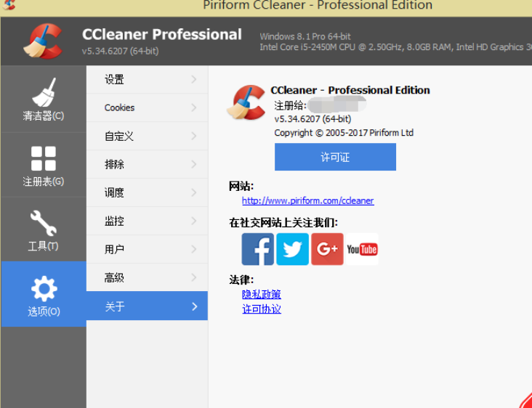Viewport: 532px width, 408px height.
Task: Click the 'CCleaner - Professional Edition' heading
Action: click(350, 90)
